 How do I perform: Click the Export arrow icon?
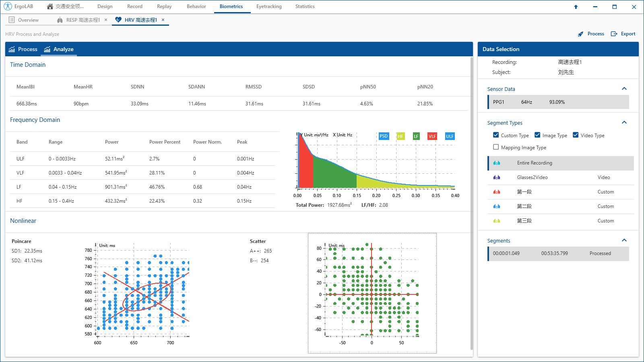(614, 34)
